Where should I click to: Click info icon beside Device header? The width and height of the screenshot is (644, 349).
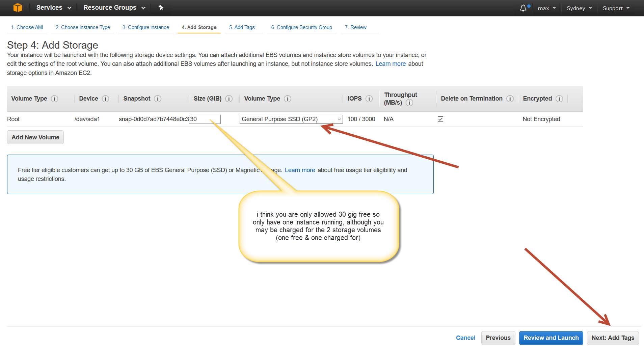(106, 99)
